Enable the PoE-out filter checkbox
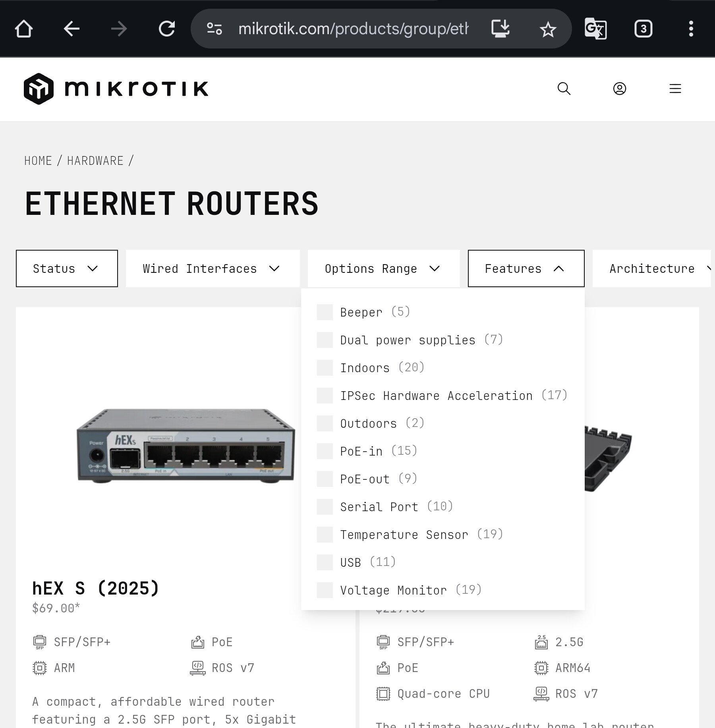 click(x=325, y=479)
